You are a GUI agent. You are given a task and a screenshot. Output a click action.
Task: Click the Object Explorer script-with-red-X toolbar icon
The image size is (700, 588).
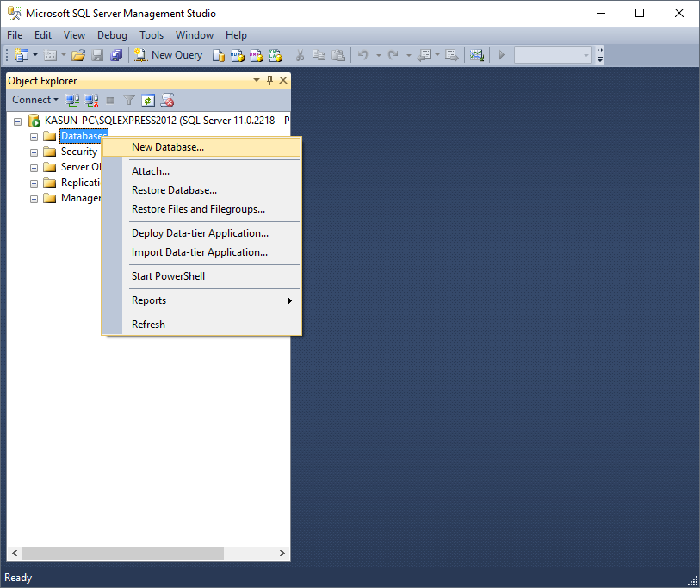pos(167,100)
